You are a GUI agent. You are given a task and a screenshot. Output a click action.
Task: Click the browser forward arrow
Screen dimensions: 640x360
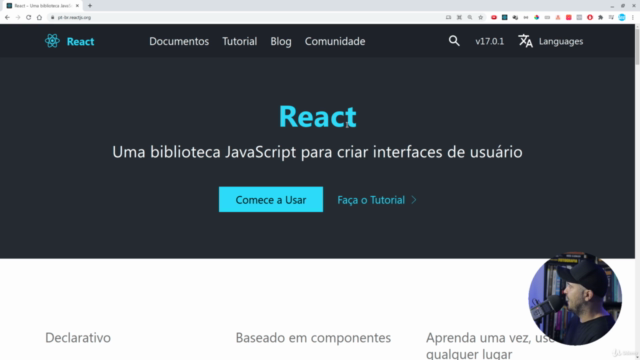pos(18,17)
